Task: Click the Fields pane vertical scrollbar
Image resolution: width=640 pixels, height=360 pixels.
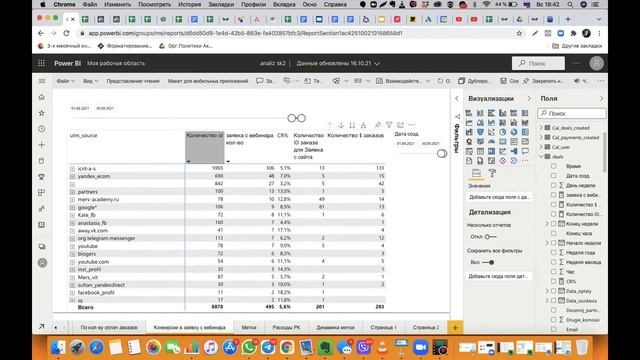Action: (x=605, y=151)
